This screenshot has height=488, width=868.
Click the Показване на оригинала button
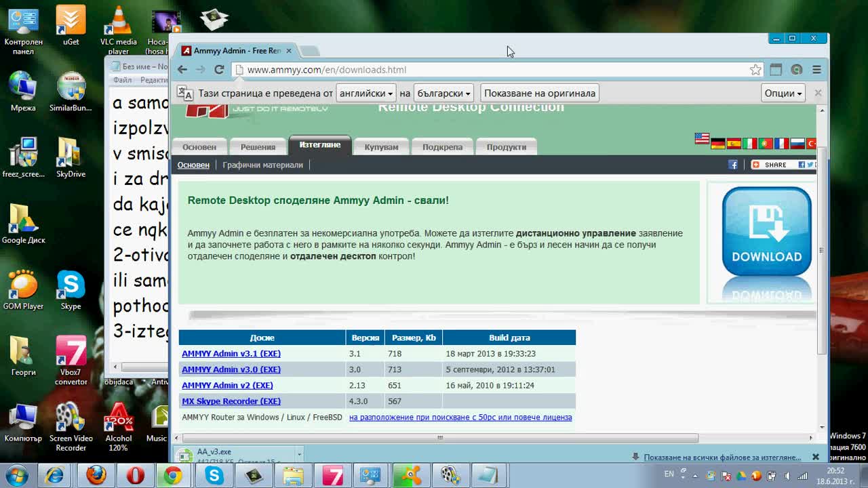coord(540,94)
